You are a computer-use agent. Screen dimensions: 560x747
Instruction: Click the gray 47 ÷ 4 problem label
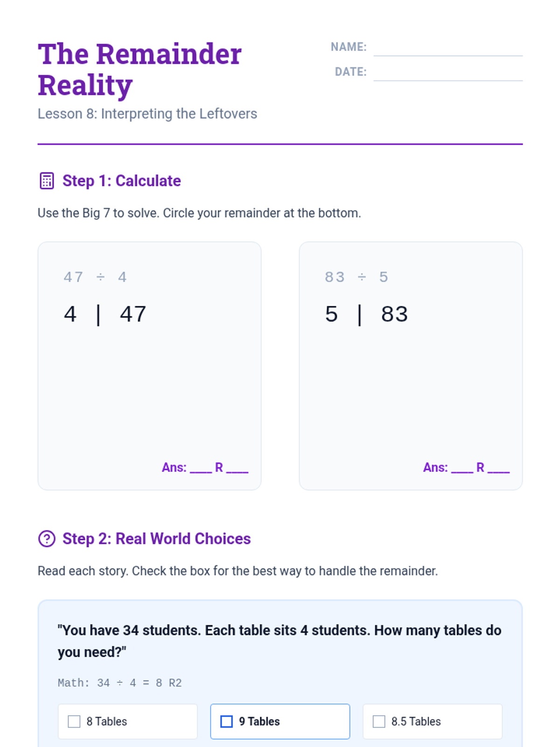click(95, 277)
